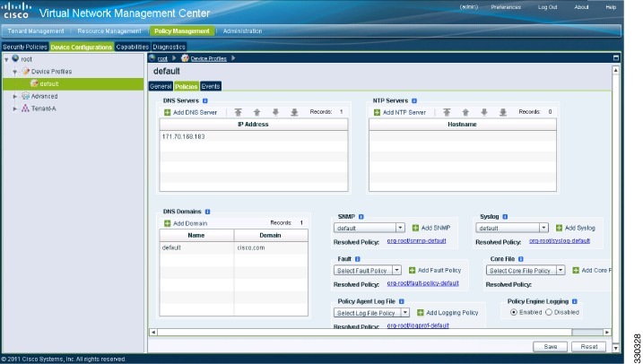Screen dimensions: 643x364
Task: Open the SNMP policy dropdown
Action: 400,228
